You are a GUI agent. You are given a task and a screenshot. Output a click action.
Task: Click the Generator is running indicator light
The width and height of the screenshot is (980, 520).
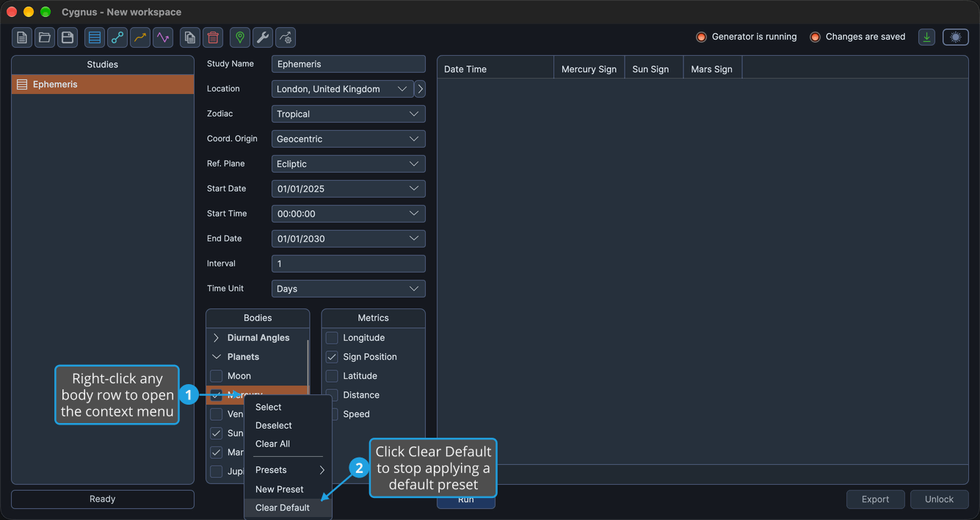[701, 37]
